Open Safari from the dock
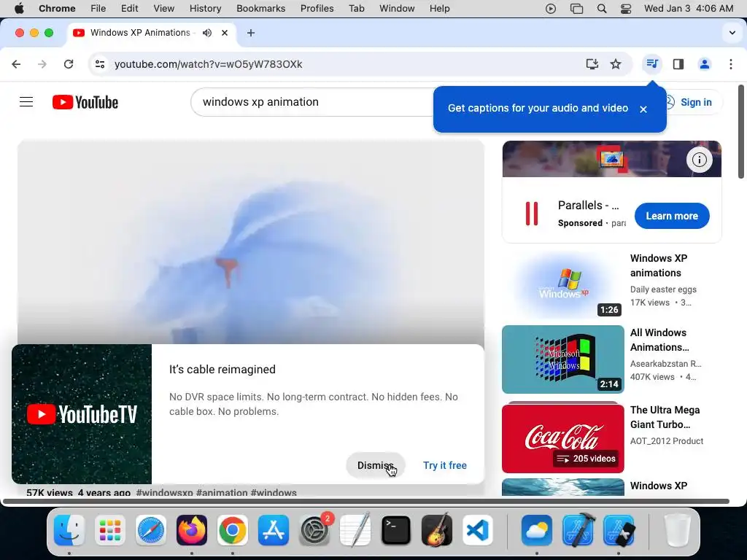 (x=150, y=529)
